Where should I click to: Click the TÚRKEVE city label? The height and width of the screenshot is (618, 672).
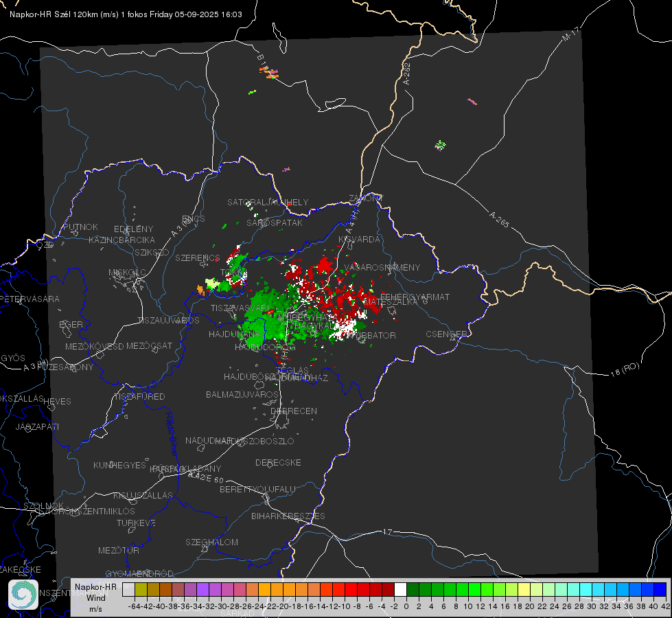[x=137, y=523]
